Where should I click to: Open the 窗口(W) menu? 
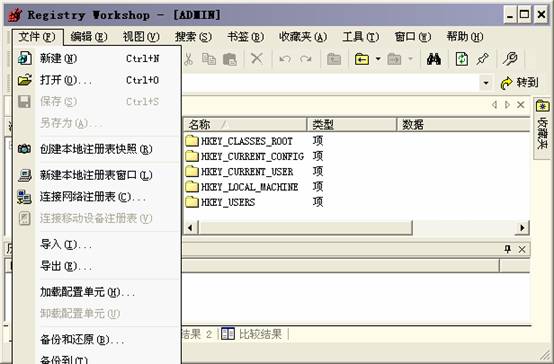(413, 37)
